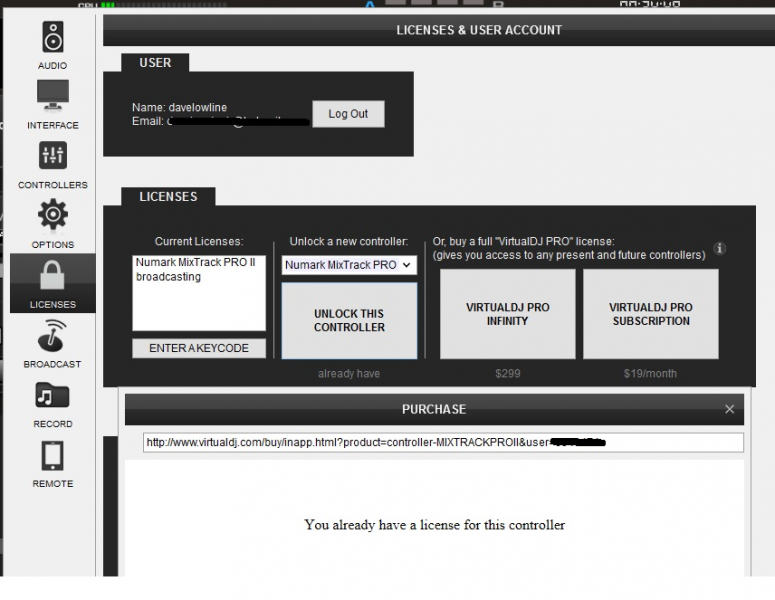
Task: Close the Purchase panel
Action: pyautogui.click(x=730, y=409)
